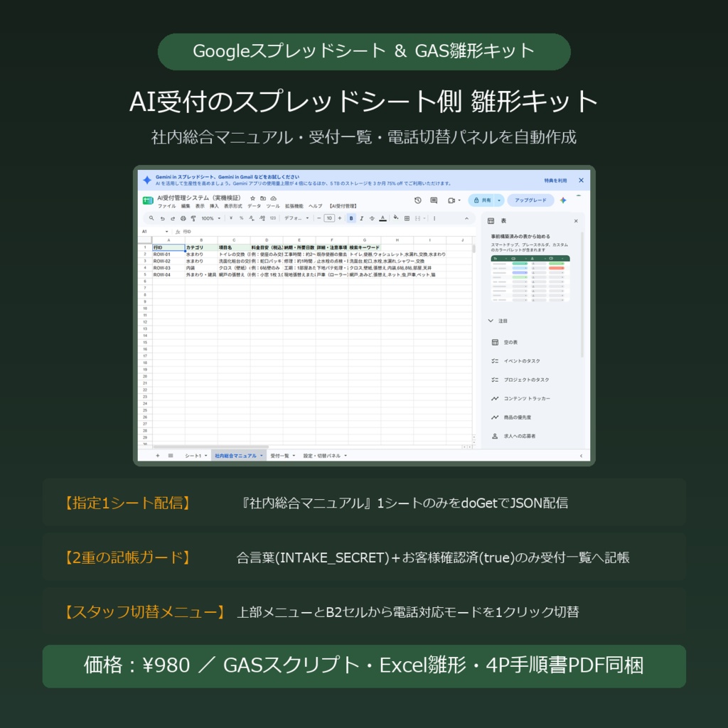Image resolution: width=728 pixels, height=728 pixels.
Task: Open the 設定・切替パネル tab dropdown arrow
Action: (x=346, y=456)
